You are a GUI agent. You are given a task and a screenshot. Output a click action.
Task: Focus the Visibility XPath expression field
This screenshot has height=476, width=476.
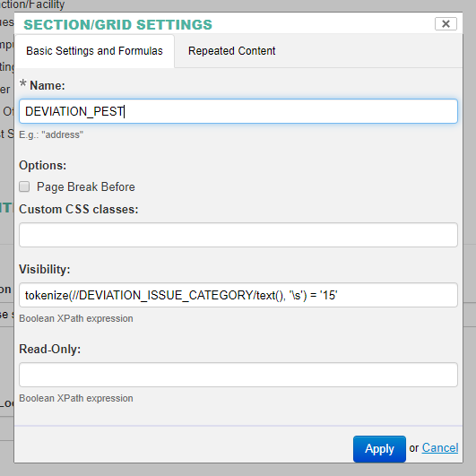click(x=238, y=295)
